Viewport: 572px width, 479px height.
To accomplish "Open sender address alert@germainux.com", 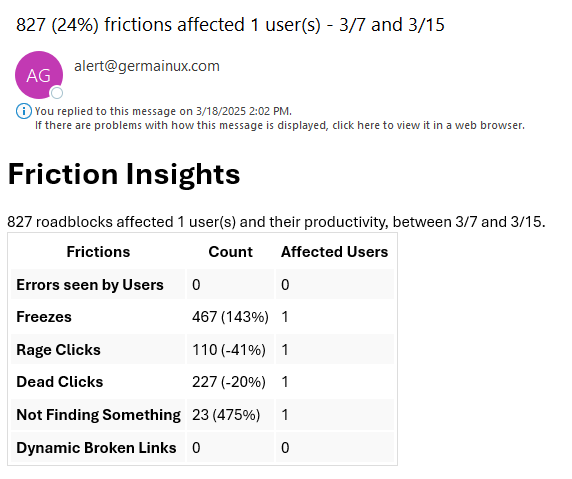I will click(147, 66).
